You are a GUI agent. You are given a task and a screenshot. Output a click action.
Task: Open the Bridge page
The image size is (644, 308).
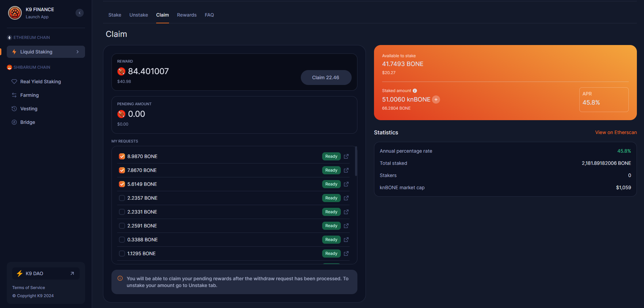(x=27, y=122)
